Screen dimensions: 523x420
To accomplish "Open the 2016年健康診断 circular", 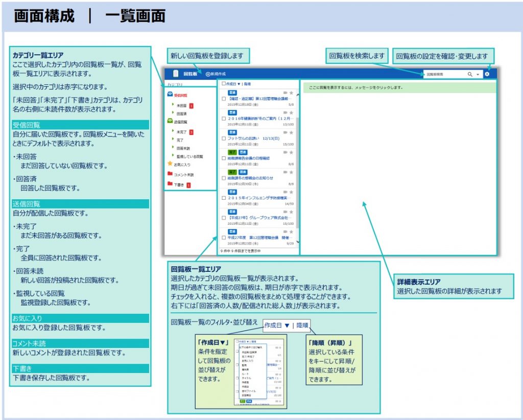I will coord(260,119).
